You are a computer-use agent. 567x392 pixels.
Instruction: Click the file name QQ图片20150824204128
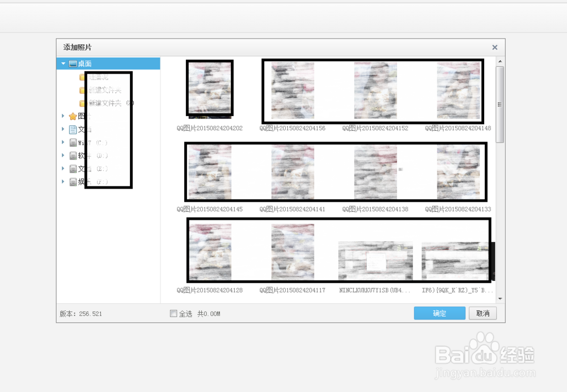(210, 290)
